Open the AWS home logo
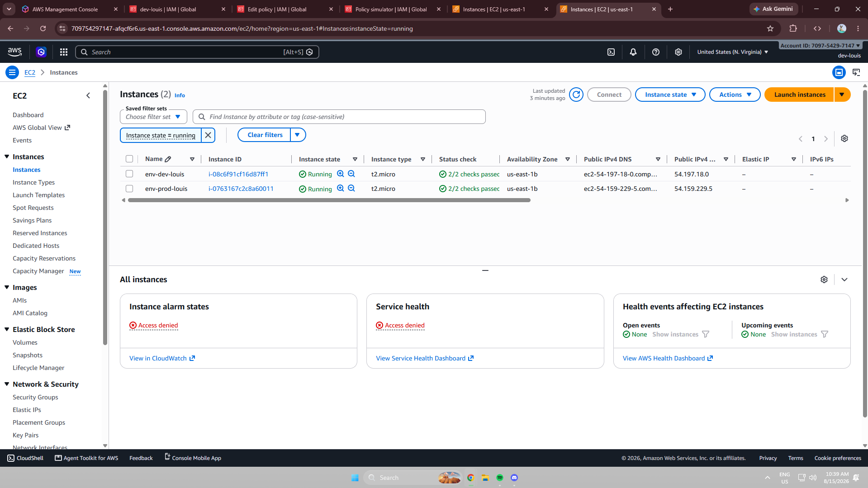The image size is (868, 488). (x=15, y=52)
